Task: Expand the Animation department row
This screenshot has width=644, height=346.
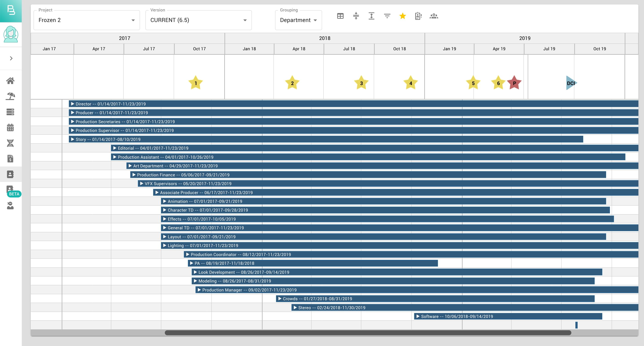Action: pos(165,201)
